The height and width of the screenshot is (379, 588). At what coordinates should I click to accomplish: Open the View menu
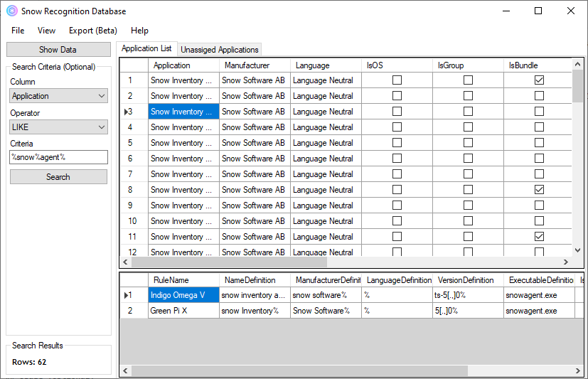(x=46, y=31)
